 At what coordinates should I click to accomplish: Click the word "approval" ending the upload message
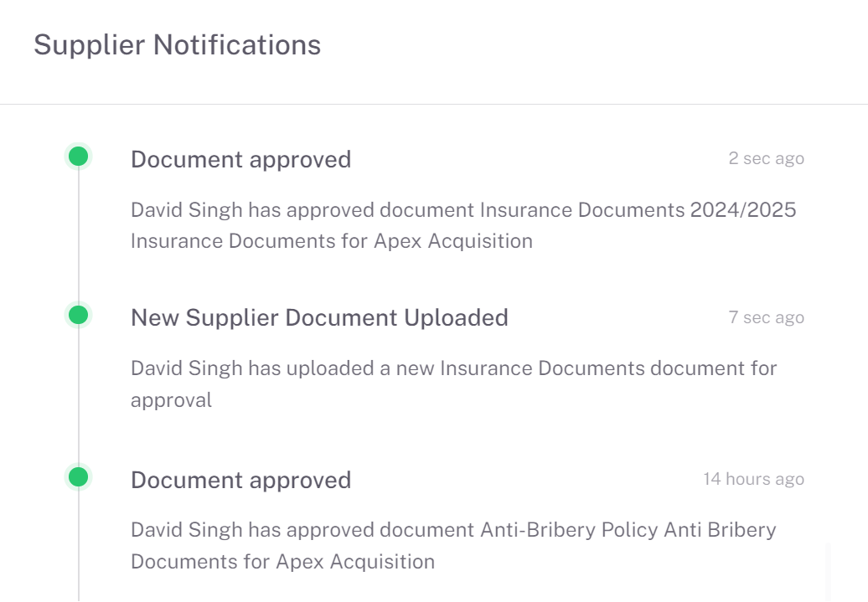click(x=171, y=400)
